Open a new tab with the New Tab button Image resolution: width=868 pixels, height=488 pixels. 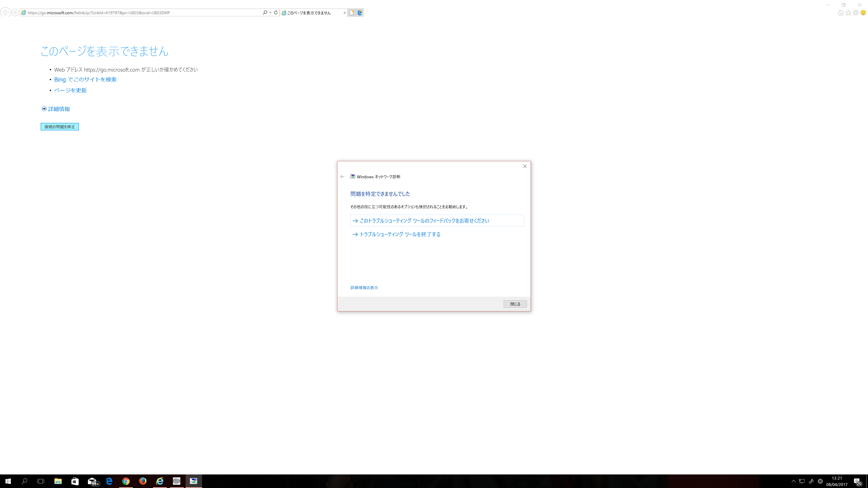click(x=351, y=13)
